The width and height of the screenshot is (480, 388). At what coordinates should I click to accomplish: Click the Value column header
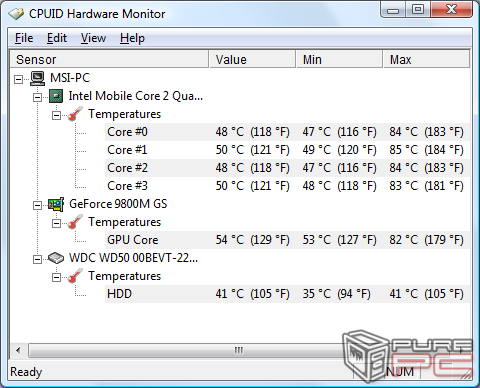pyautogui.click(x=252, y=59)
